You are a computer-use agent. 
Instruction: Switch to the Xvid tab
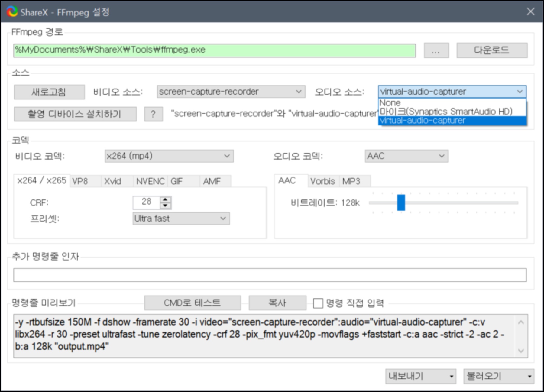pyautogui.click(x=117, y=181)
